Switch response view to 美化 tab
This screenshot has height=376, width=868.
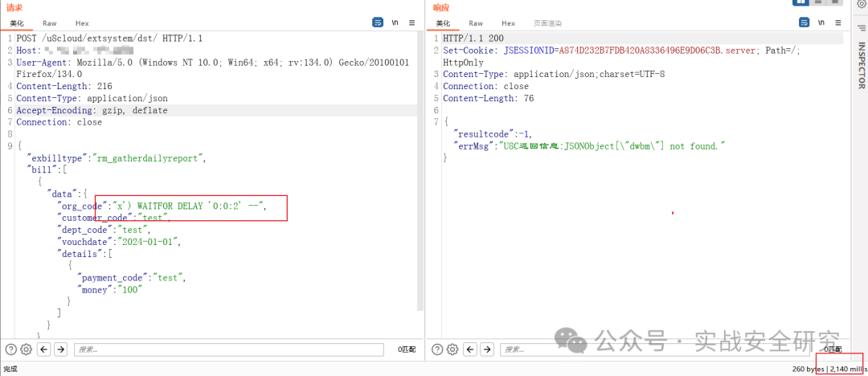pyautogui.click(x=443, y=23)
